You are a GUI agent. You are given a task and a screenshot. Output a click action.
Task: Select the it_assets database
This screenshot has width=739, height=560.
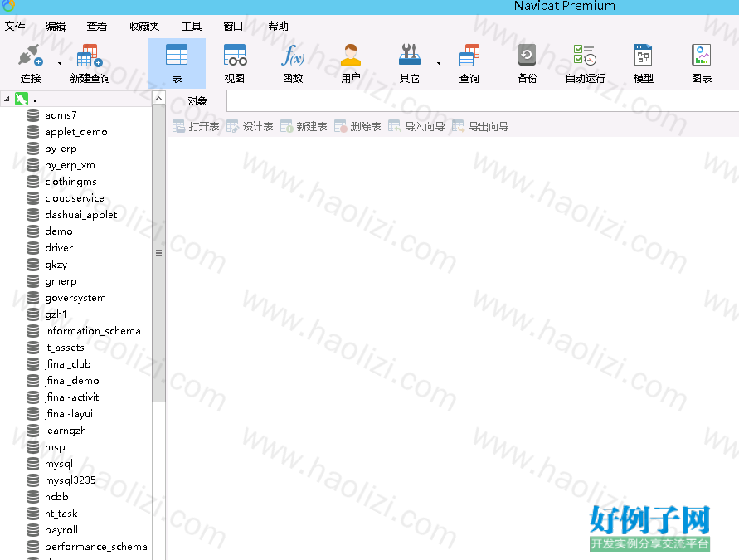pyautogui.click(x=65, y=348)
